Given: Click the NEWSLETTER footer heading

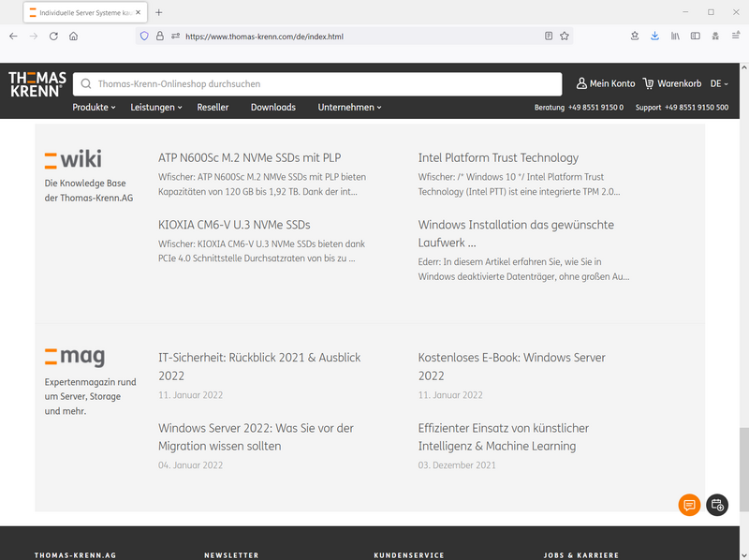Looking at the screenshot, I should click(x=231, y=555).
